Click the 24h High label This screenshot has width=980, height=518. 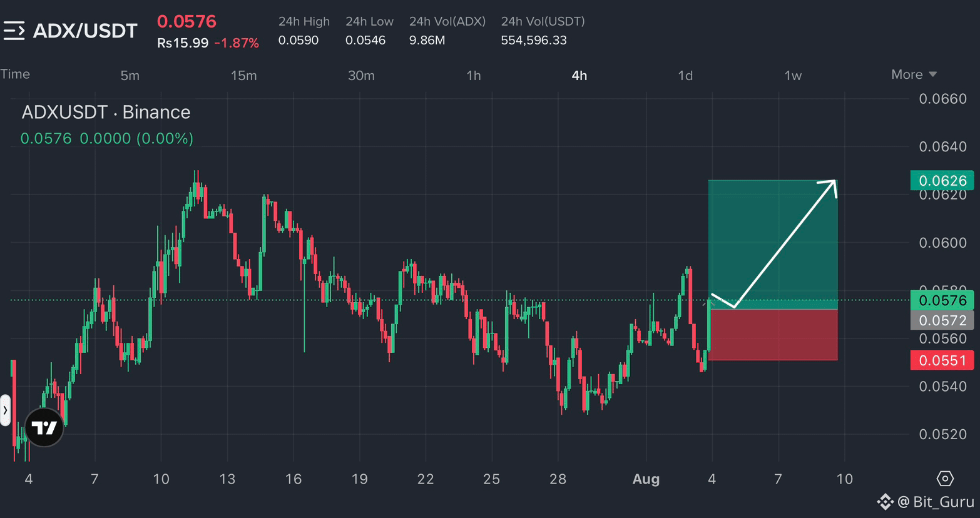[304, 21]
